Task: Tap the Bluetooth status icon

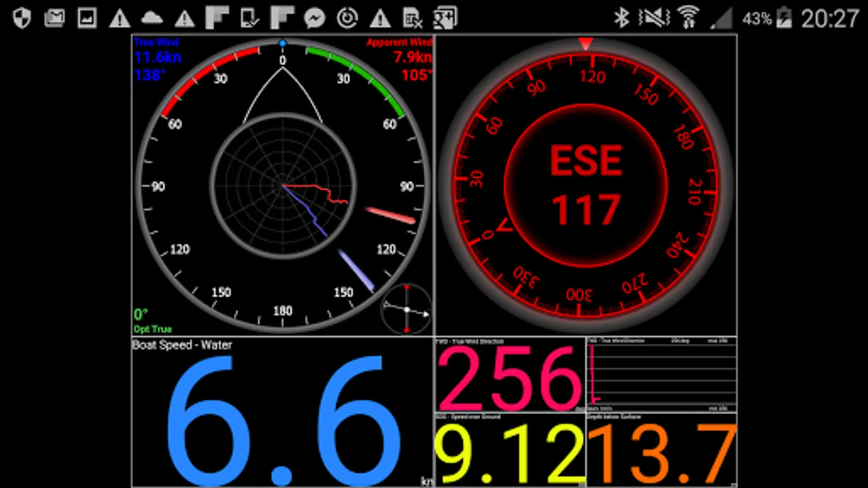Action: coord(621,18)
